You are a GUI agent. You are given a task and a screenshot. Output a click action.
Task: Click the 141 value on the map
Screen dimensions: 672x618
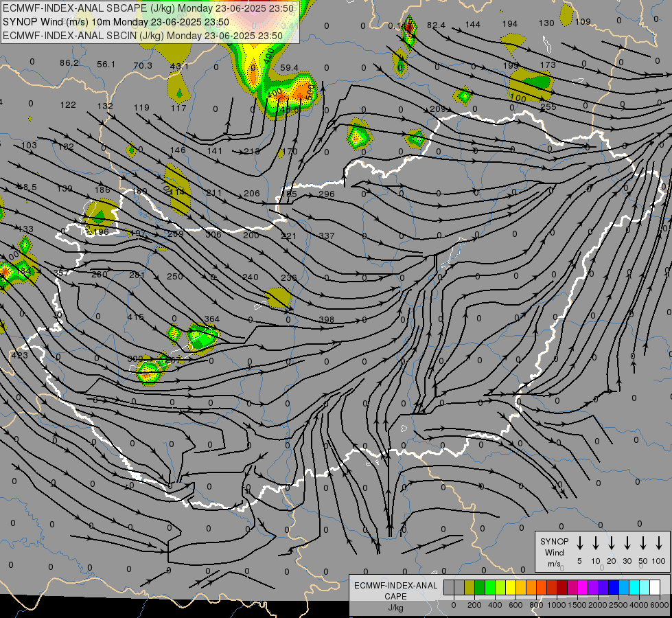coord(215,151)
